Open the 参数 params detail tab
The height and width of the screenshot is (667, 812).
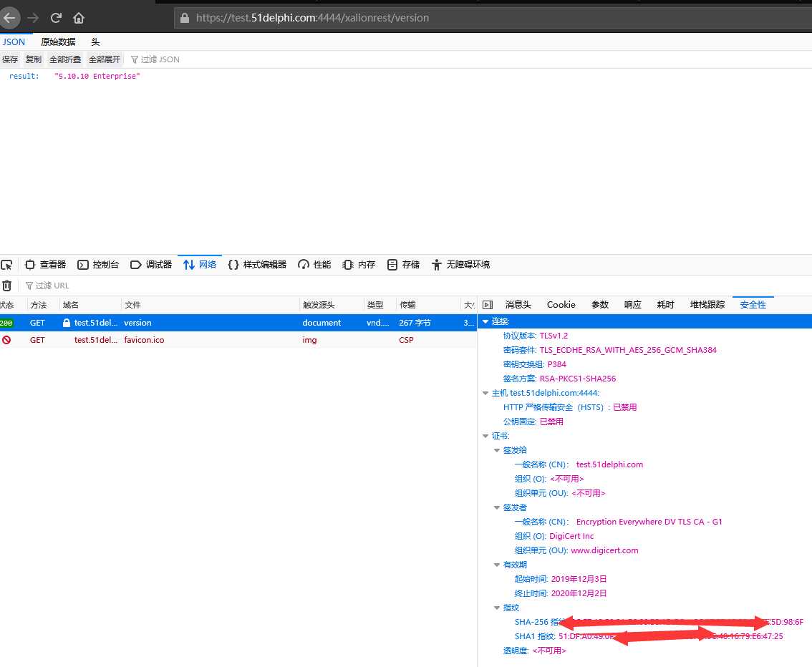pyautogui.click(x=600, y=305)
